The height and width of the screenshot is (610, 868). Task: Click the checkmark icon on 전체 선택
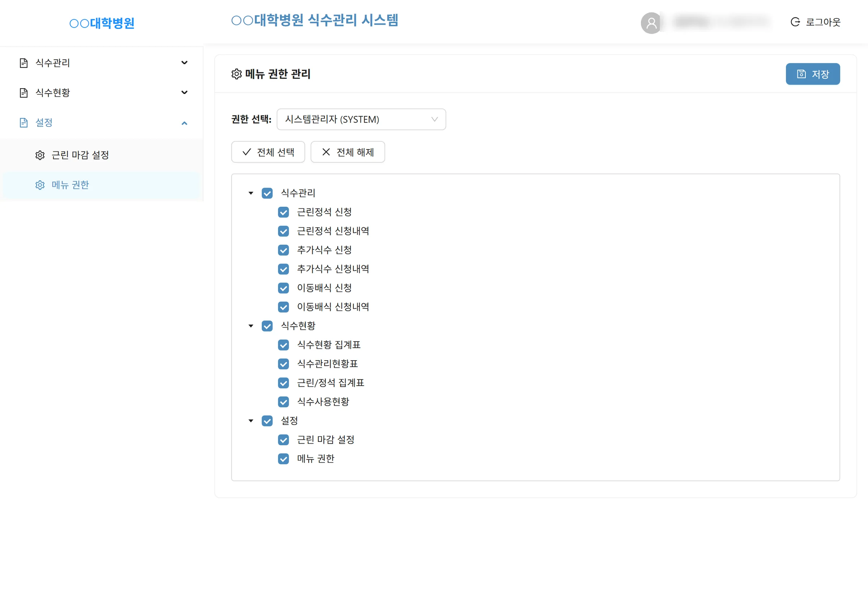247,152
